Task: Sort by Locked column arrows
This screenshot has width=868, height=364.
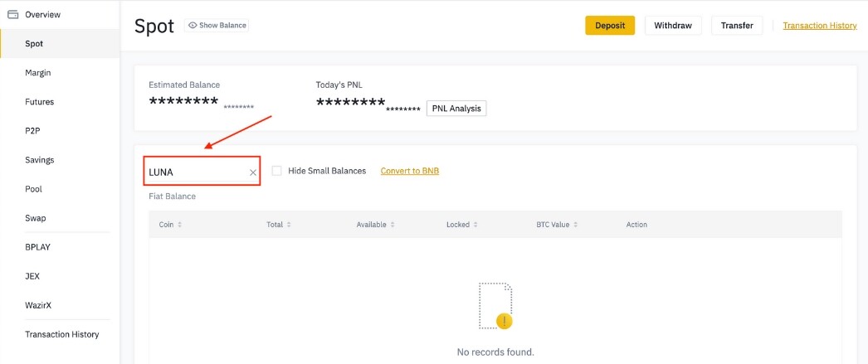Action: 475,225
